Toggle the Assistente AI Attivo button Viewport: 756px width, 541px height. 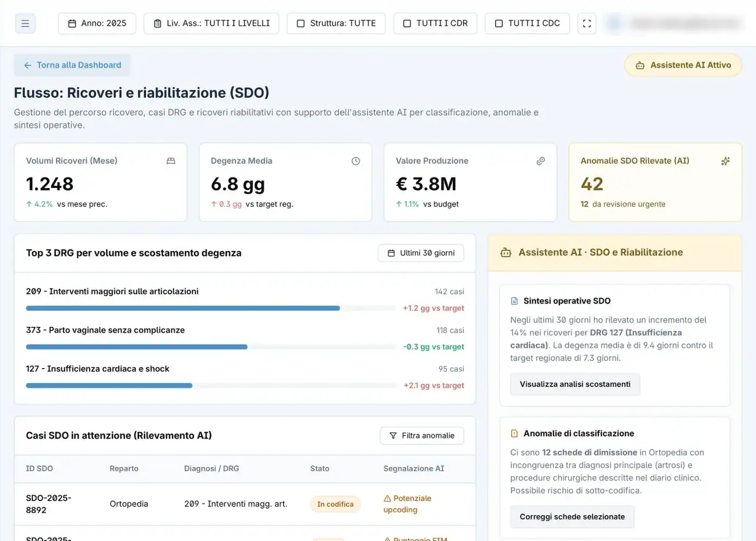point(683,65)
